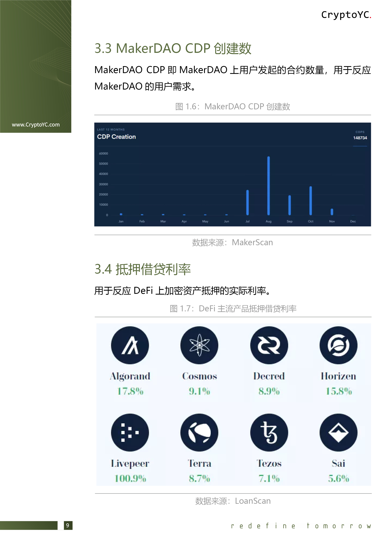This screenshot has width=392, height=555.
Task: Click the October bar in CDP chart
Action: [x=311, y=201]
